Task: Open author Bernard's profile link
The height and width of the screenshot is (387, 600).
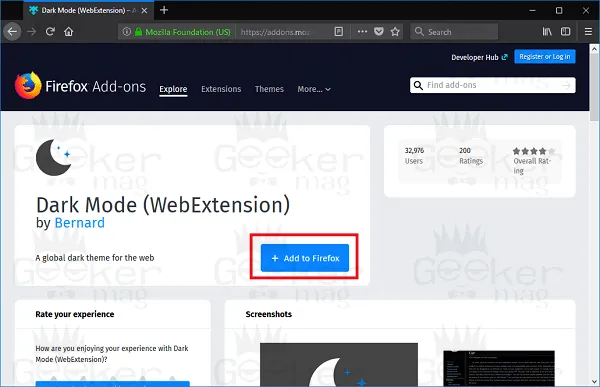Action: [x=80, y=223]
